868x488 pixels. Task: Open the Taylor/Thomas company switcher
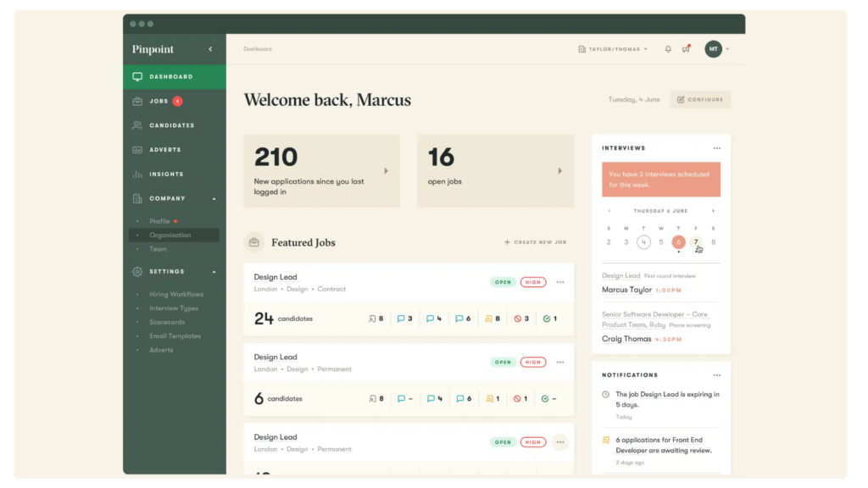coord(613,49)
